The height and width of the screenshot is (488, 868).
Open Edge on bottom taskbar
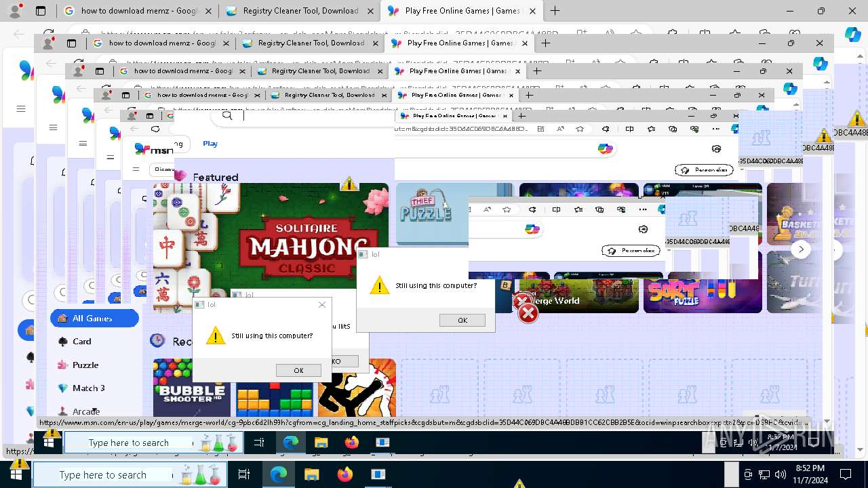click(x=279, y=474)
